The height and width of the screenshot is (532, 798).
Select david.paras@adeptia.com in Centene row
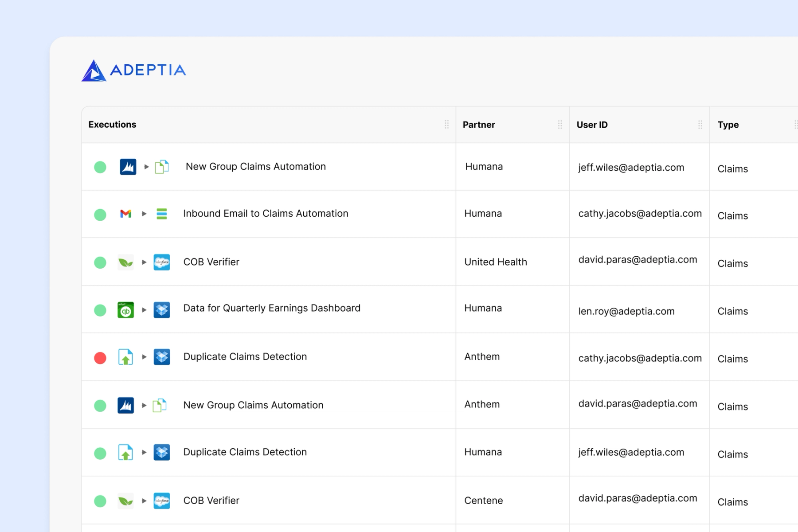coord(638,498)
